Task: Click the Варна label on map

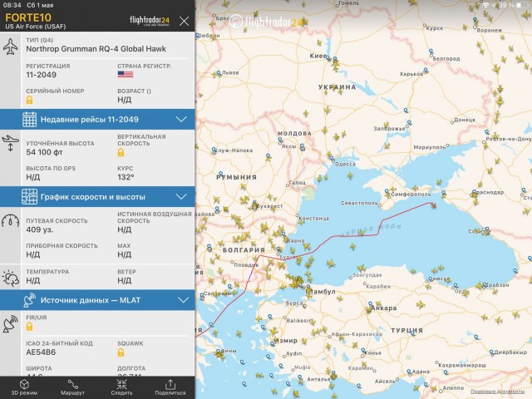Action: click(x=296, y=240)
